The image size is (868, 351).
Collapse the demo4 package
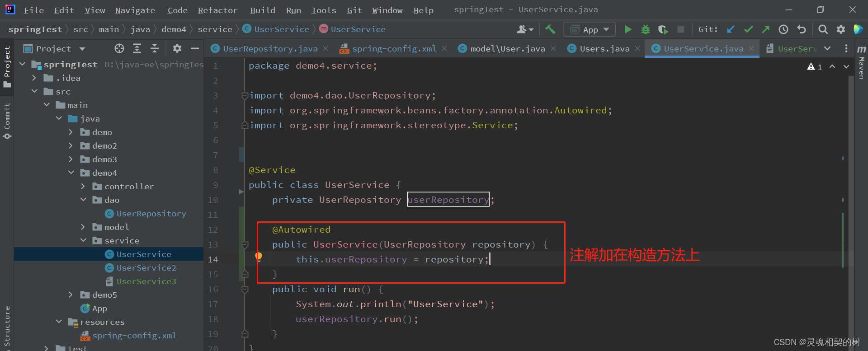71,173
